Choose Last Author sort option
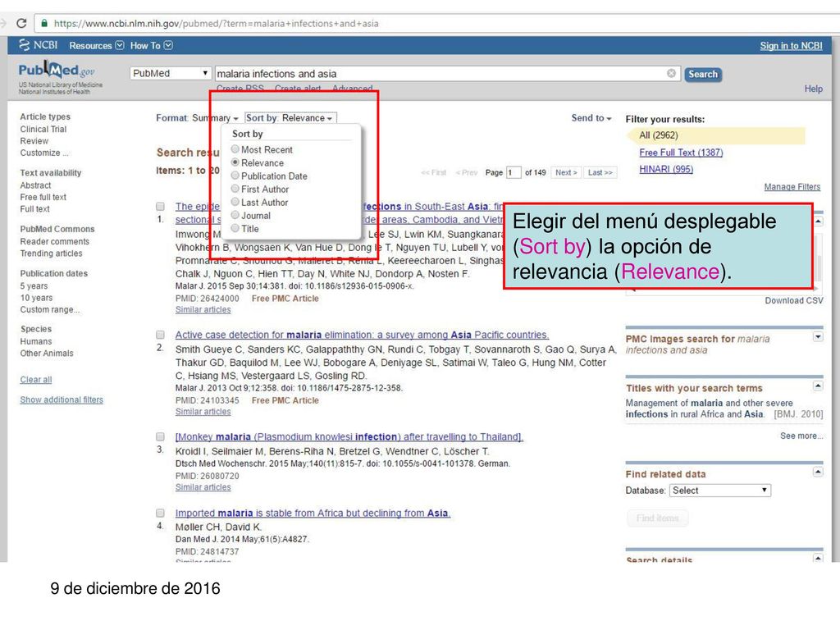This screenshot has height=630, width=840. click(260, 202)
